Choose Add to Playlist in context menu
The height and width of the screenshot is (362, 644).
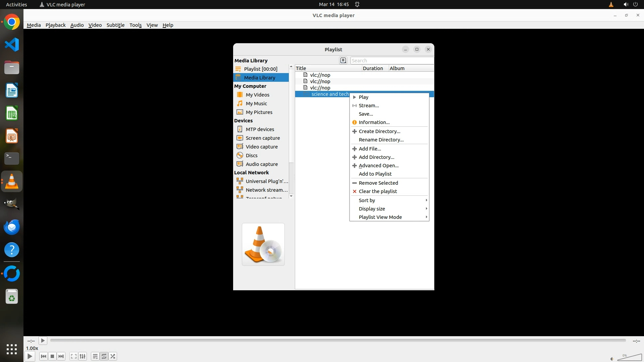[375, 174]
